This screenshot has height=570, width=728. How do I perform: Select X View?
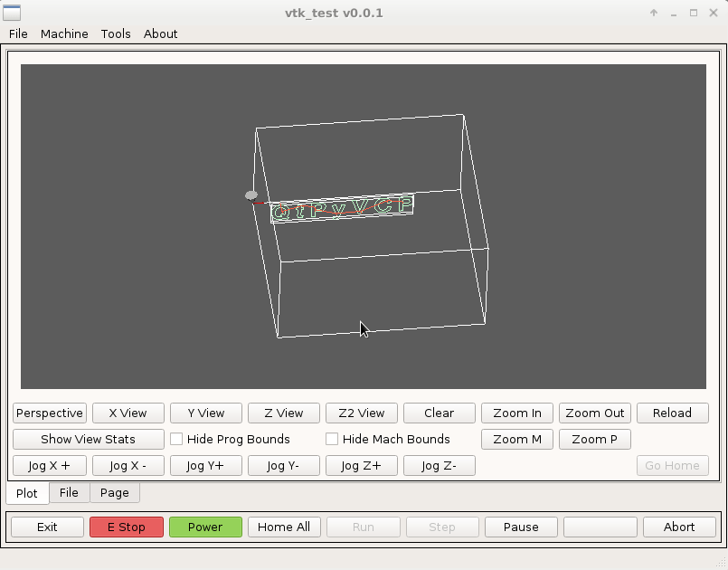(128, 413)
